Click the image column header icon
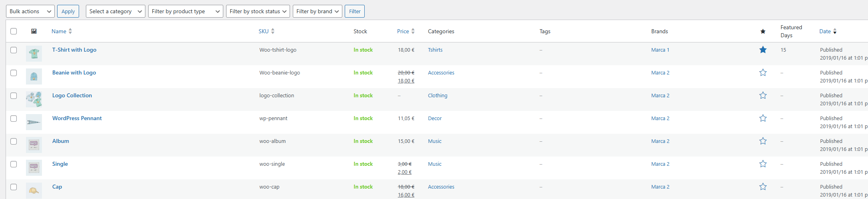The width and height of the screenshot is (868, 199). coord(34,31)
